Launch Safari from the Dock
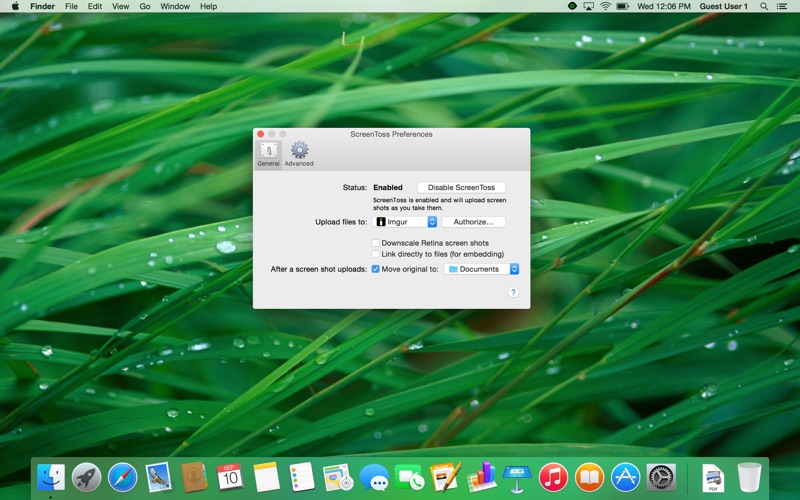The image size is (800, 500). [x=122, y=477]
